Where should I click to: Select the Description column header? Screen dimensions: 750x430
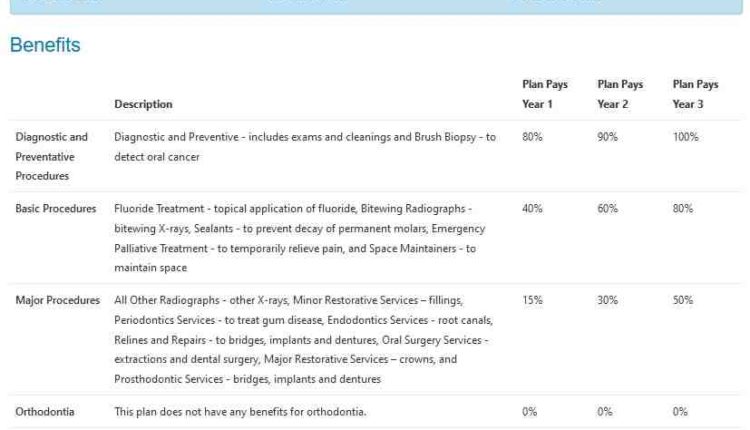point(143,104)
